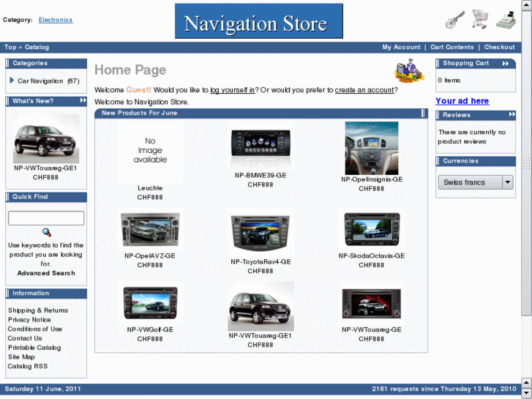Open My Account in navigation bar
Viewport: 532px width, 399px height.
401,47
